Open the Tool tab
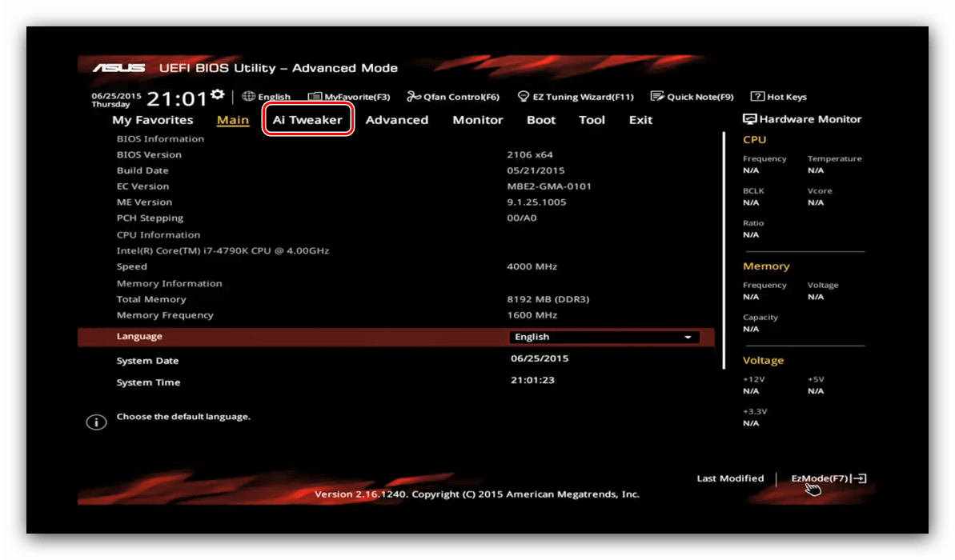This screenshot has height=560, width=955. [592, 120]
